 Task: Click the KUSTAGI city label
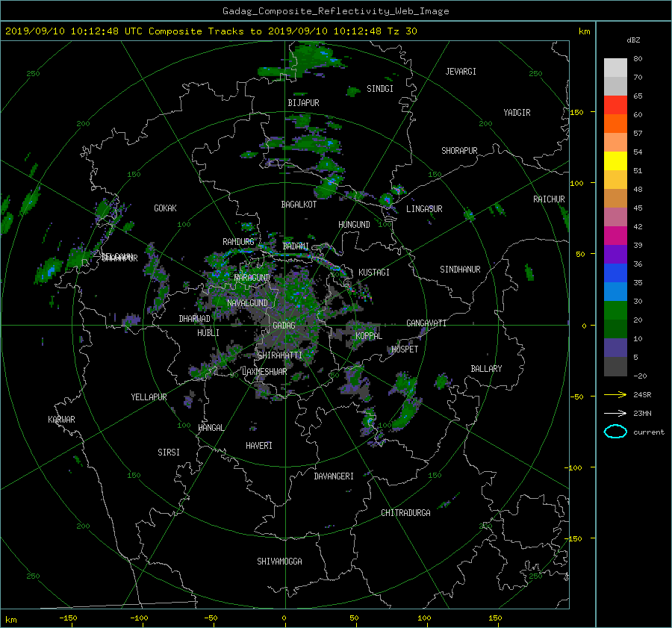coord(374,273)
